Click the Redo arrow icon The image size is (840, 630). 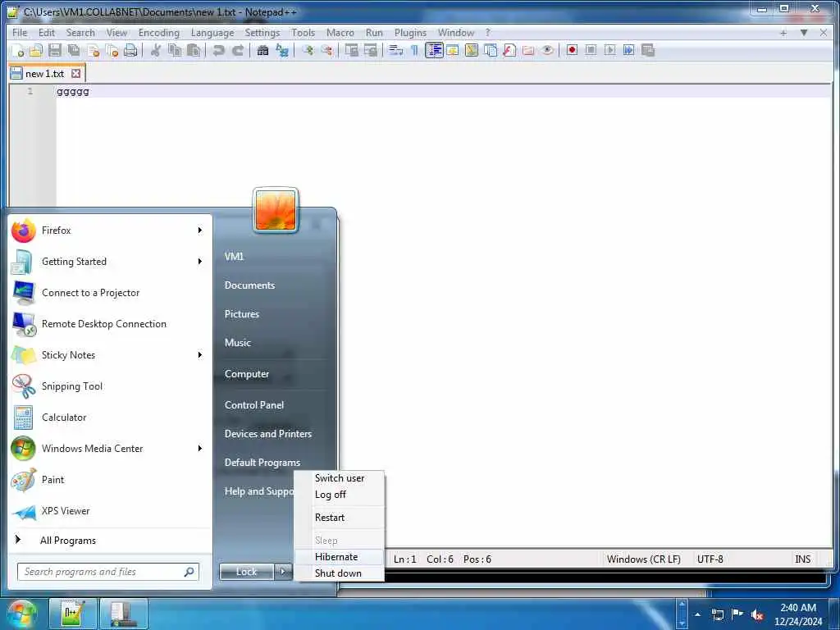click(x=238, y=50)
